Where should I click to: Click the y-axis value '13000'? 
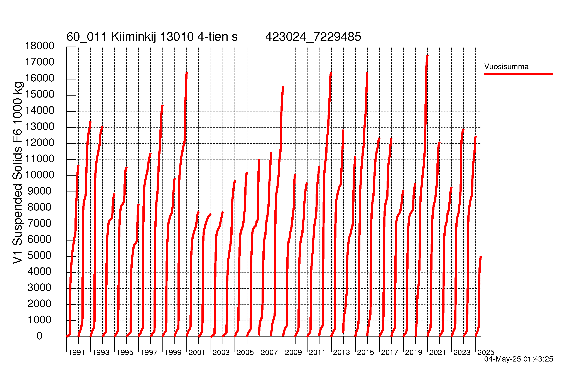coord(40,127)
